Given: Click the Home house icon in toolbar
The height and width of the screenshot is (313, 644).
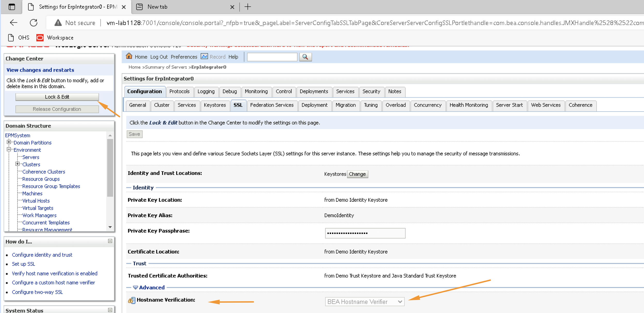Looking at the screenshot, I should pos(129,56).
